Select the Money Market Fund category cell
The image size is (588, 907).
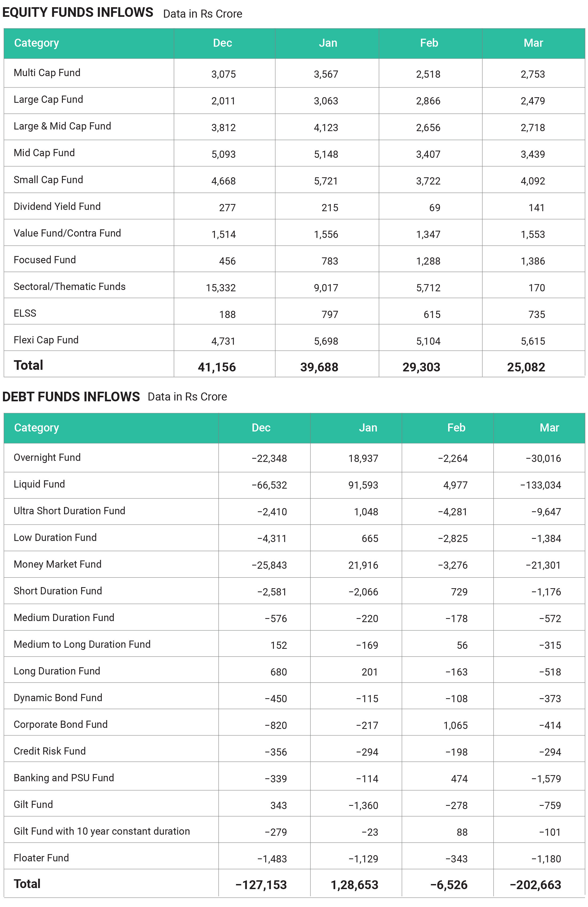pos(58,564)
